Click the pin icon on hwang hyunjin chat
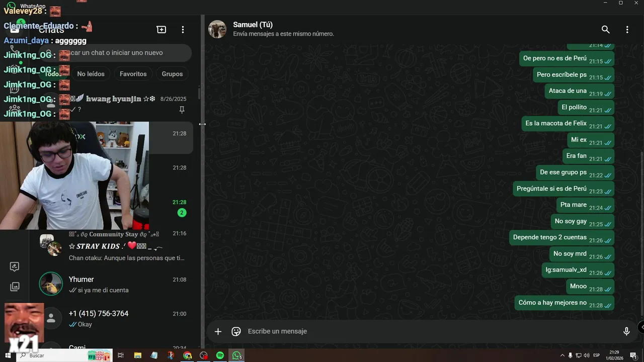644x362 pixels. (182, 110)
